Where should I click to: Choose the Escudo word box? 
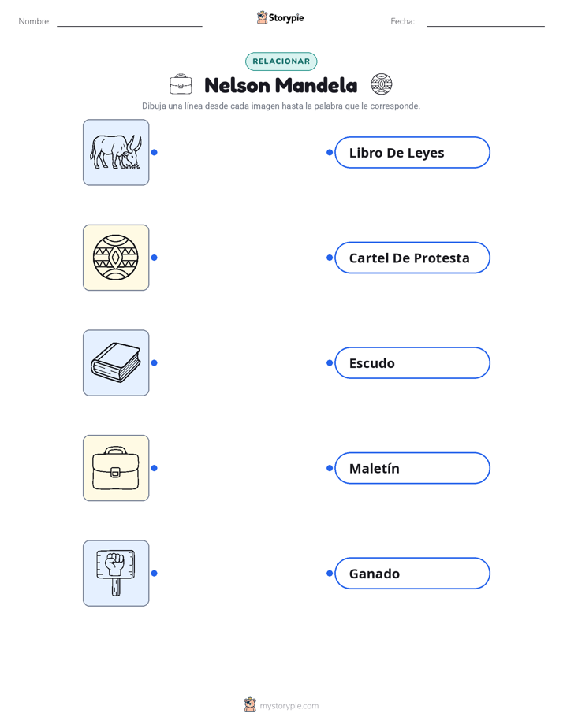[412, 362]
